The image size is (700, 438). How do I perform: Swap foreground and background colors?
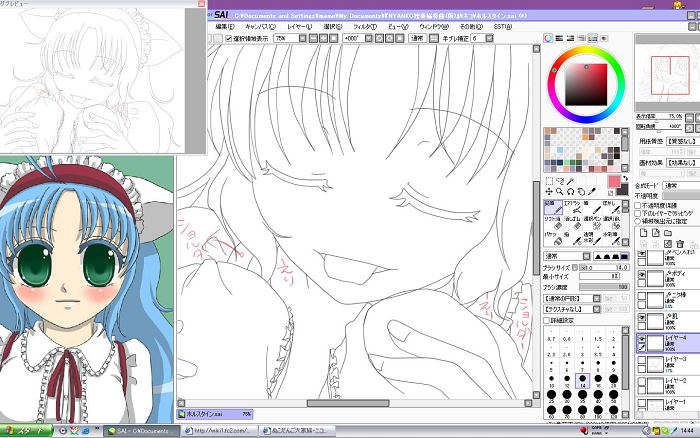click(x=625, y=178)
